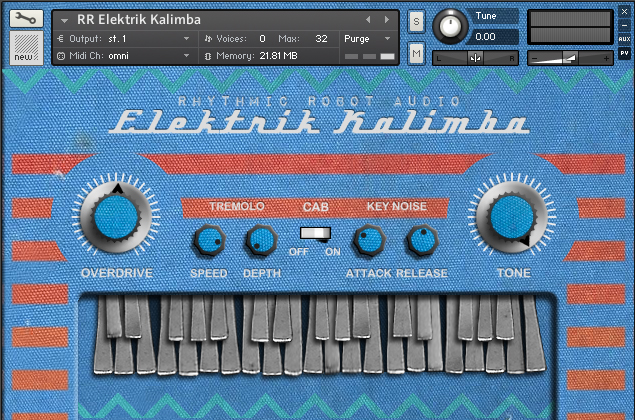The height and width of the screenshot is (420, 635).
Task: Select previous instrument arrow
Action: [368, 19]
